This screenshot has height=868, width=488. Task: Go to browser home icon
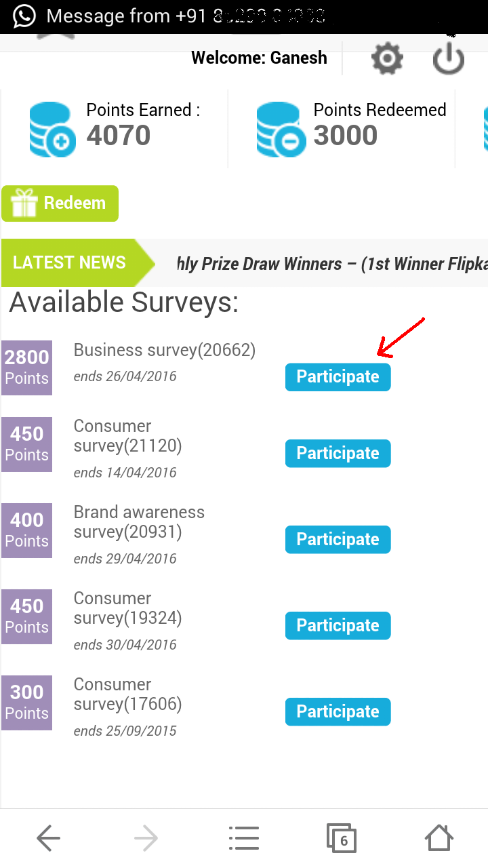439,837
